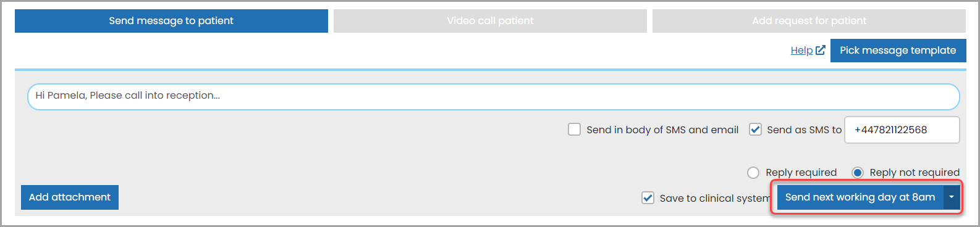Tick the Send in body of SMS and email checkbox
Viewport: 980px width, 227px height.
click(574, 130)
